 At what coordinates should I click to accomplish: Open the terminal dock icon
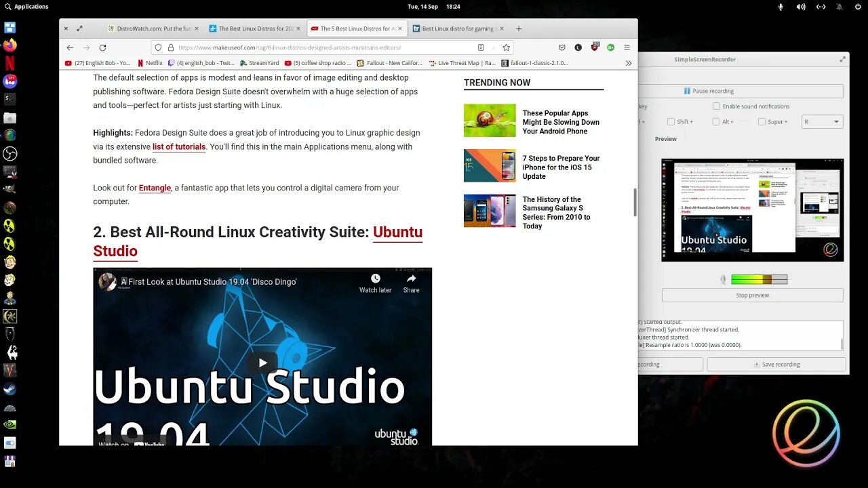click(9, 99)
